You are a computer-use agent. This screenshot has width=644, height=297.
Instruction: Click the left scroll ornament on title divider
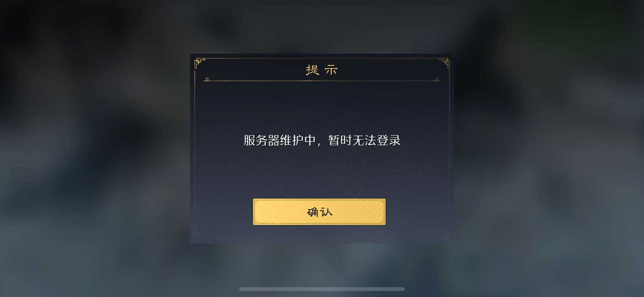coord(208,80)
